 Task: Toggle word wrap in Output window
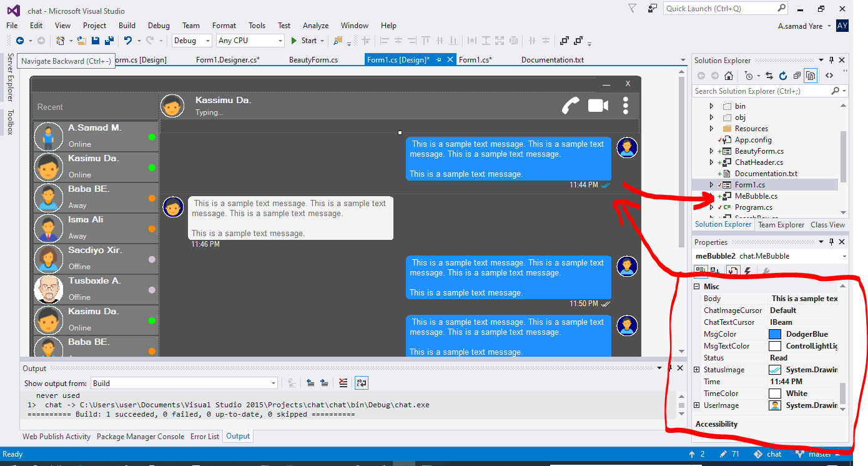click(361, 383)
